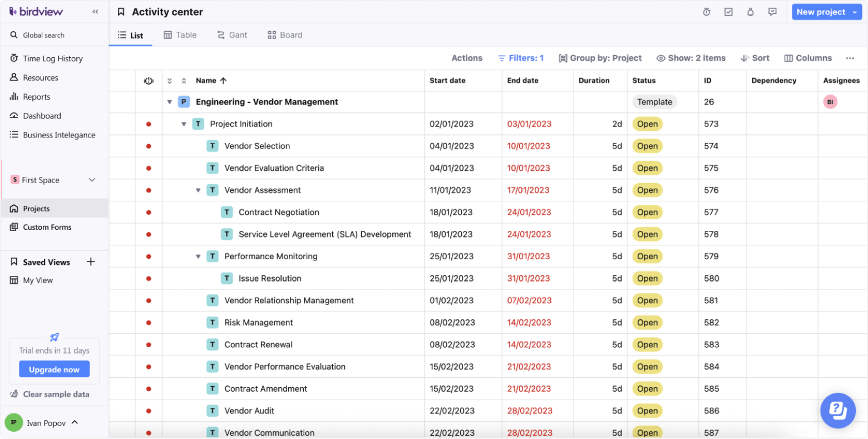The width and height of the screenshot is (868, 439).
Task: Collapse the Vendor Assessment subtasks
Action: tap(198, 190)
